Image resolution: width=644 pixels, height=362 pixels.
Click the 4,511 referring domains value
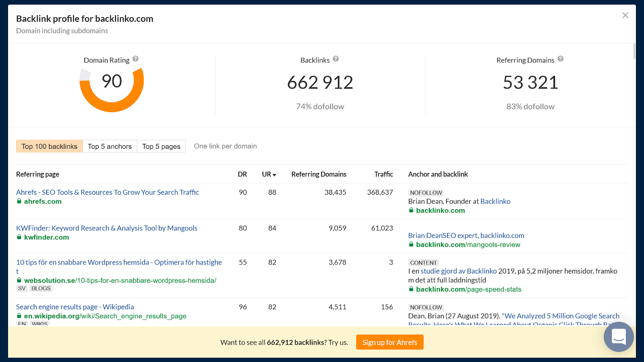click(337, 307)
